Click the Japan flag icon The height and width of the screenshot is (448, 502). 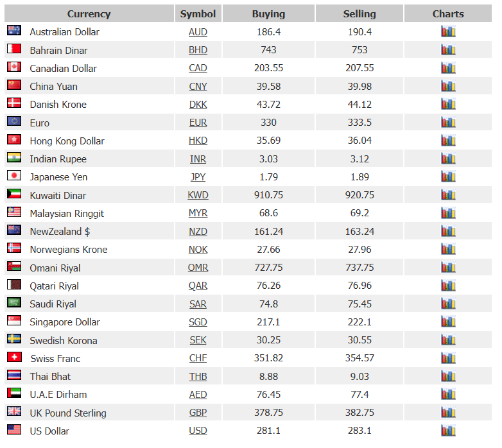14,175
